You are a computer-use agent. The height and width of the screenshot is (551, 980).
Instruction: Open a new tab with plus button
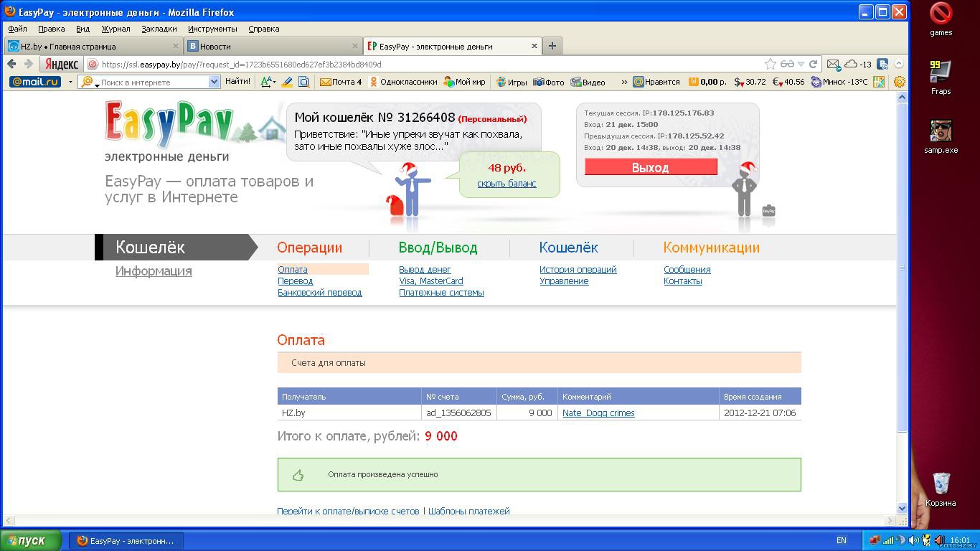552,46
